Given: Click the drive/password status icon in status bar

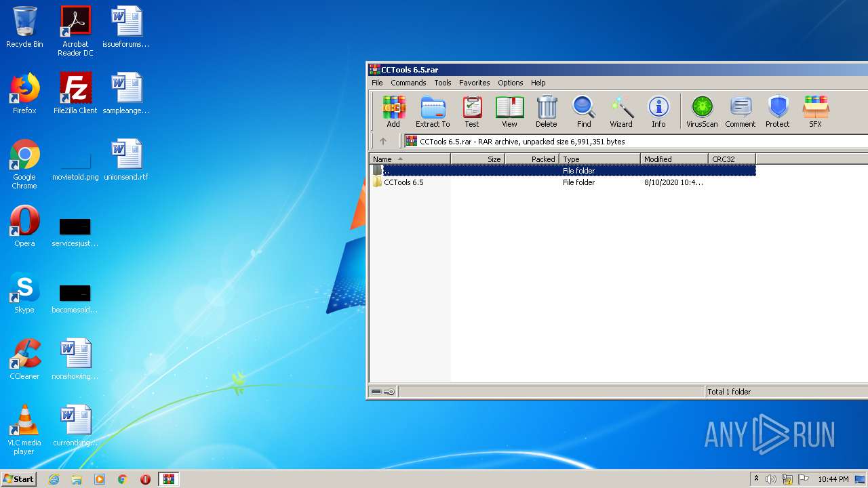Looking at the screenshot, I should pos(383,392).
